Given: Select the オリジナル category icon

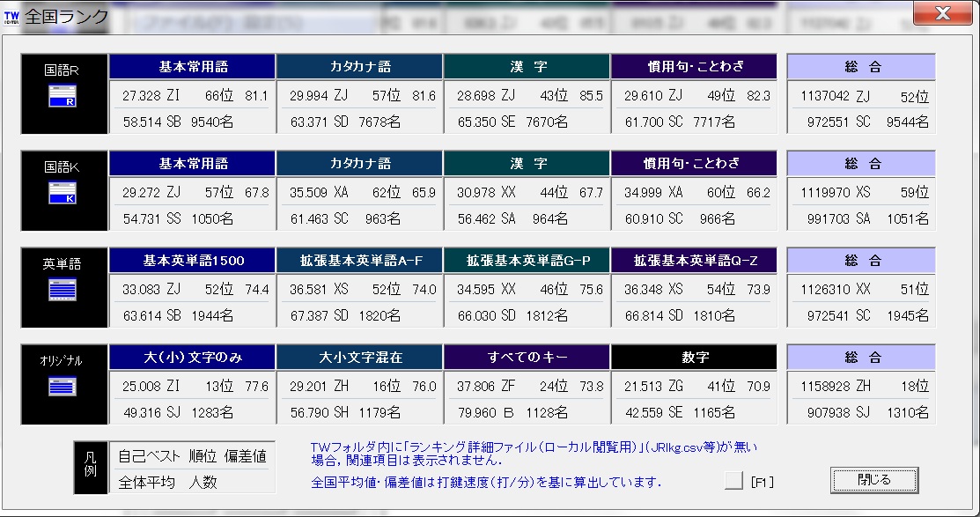Looking at the screenshot, I should [x=63, y=387].
